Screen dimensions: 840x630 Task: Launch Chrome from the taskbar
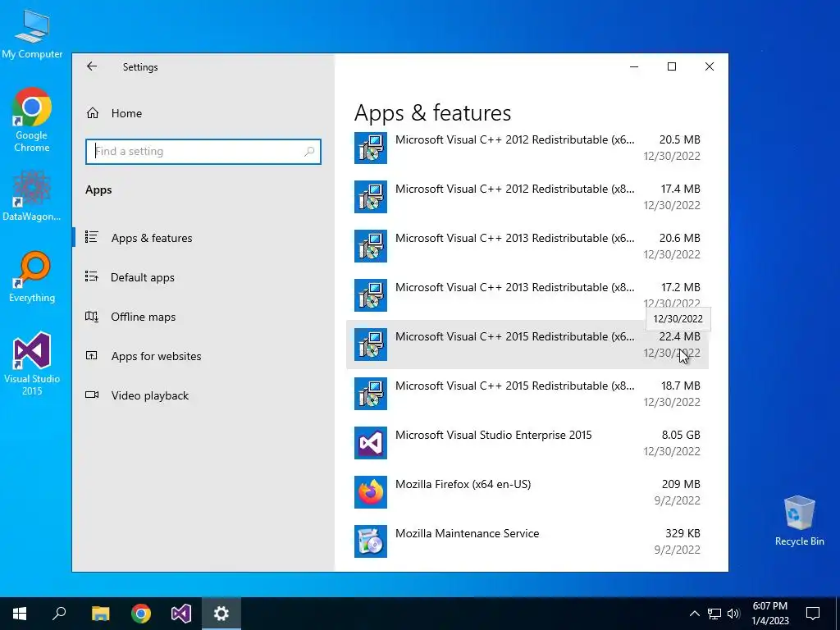[x=141, y=614]
